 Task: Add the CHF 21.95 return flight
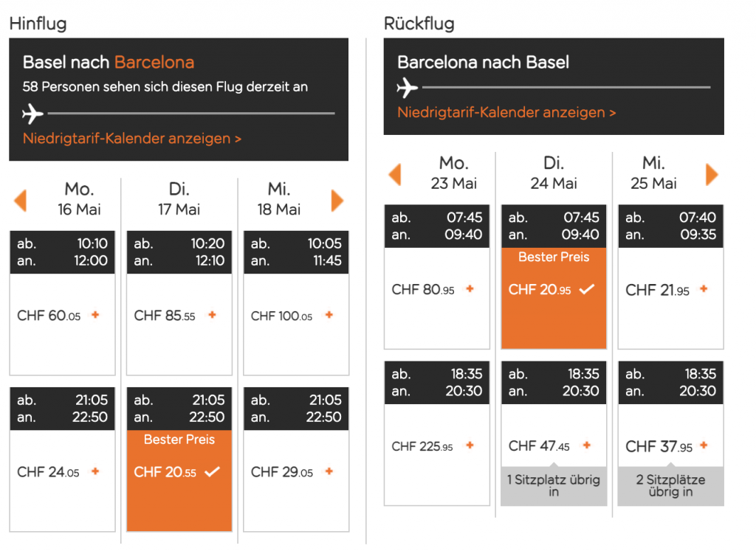tap(704, 289)
